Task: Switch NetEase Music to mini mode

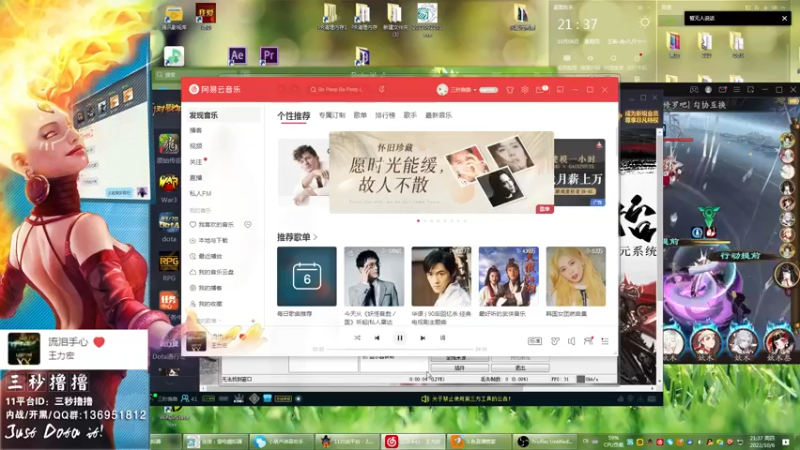Action: pos(560,90)
